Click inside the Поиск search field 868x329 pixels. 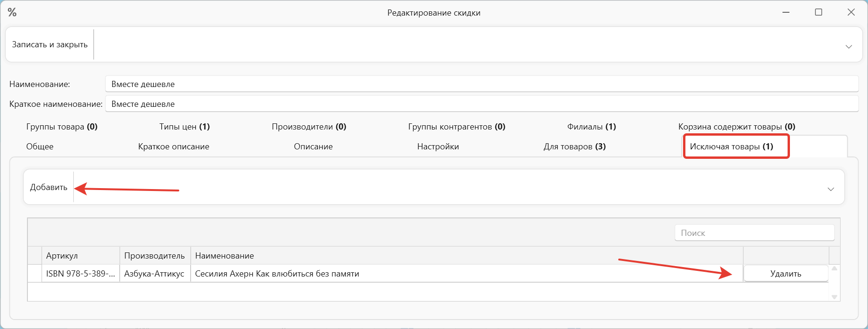tap(754, 233)
